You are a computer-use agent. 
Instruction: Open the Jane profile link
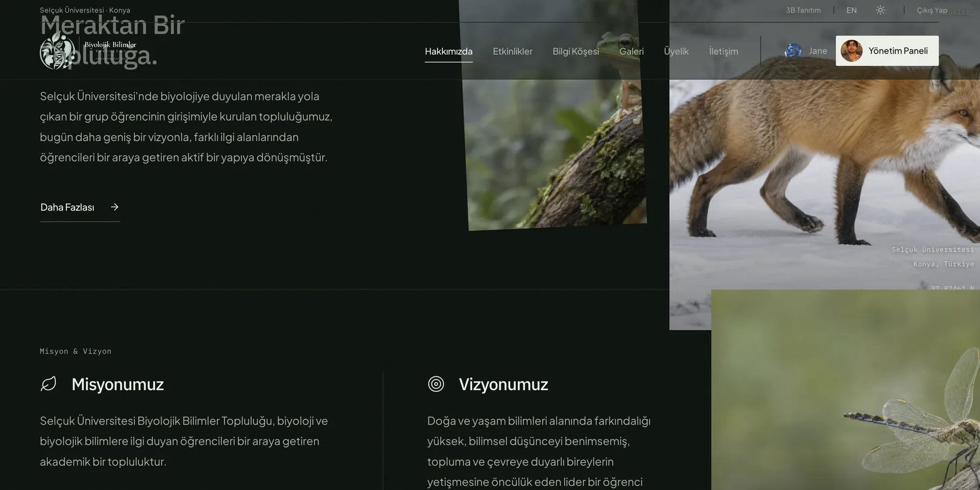coord(806,51)
